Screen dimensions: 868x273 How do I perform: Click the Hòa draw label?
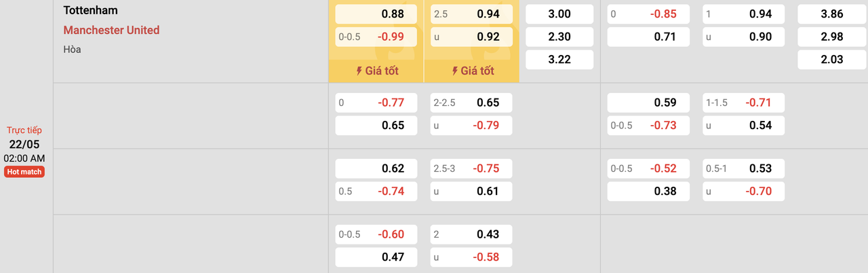(x=72, y=49)
